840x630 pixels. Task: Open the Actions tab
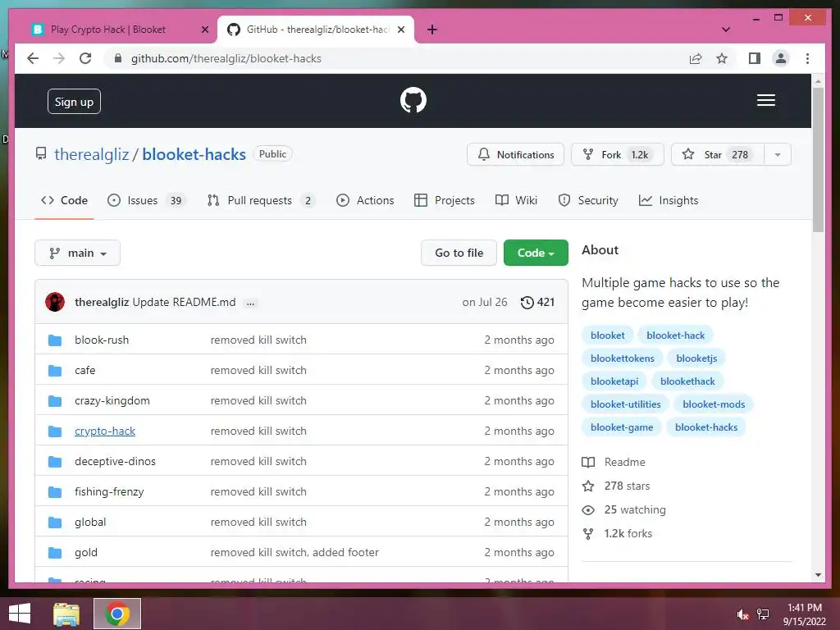pos(365,200)
